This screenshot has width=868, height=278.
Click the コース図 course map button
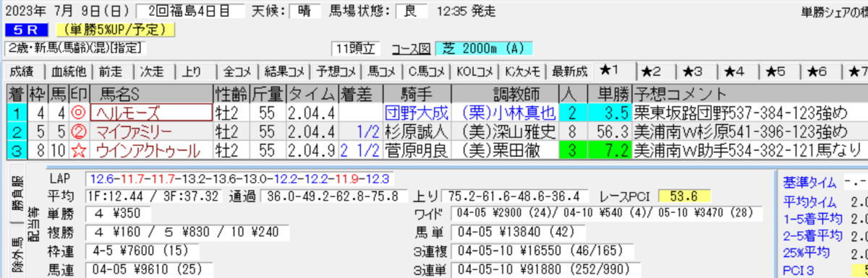pos(411,49)
